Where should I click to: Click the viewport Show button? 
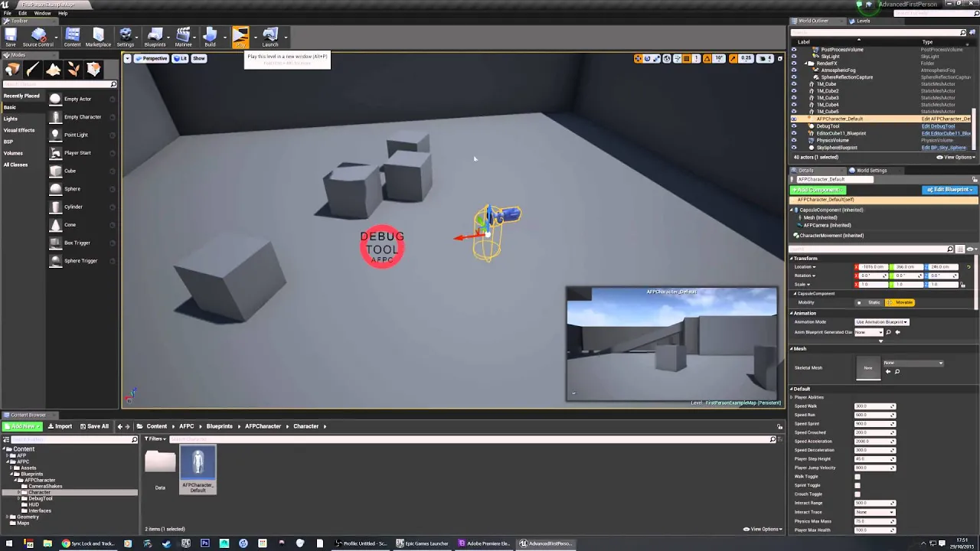point(199,58)
